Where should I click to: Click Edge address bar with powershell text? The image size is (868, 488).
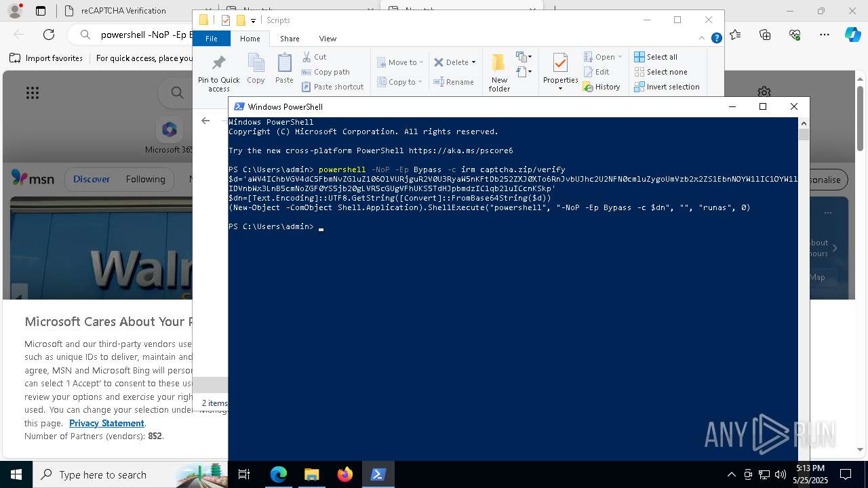130,35
